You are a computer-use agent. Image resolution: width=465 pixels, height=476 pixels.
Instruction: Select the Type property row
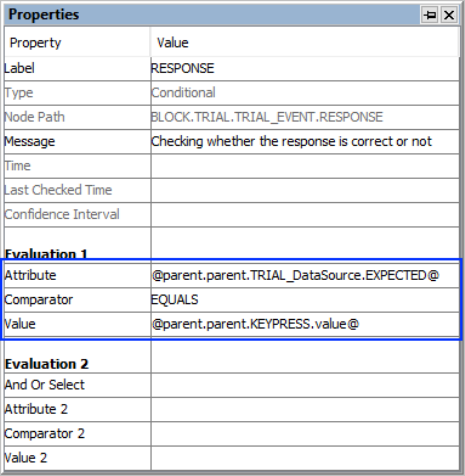(232, 93)
